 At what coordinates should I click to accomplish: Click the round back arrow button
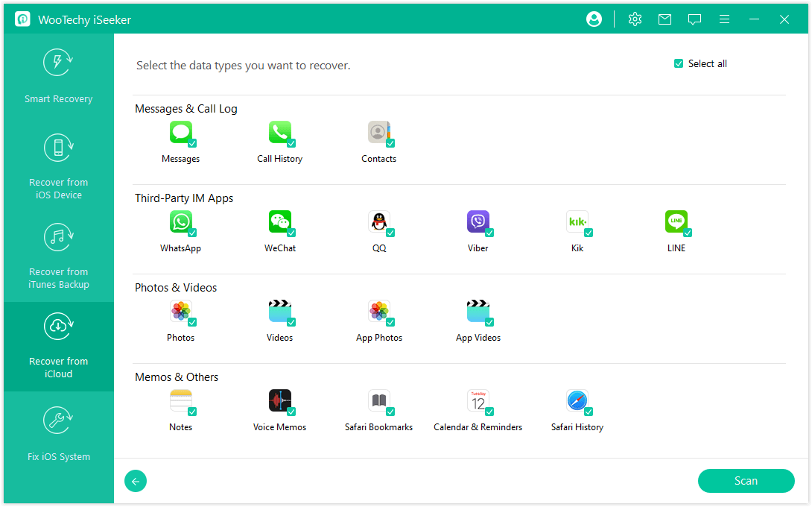(136, 482)
